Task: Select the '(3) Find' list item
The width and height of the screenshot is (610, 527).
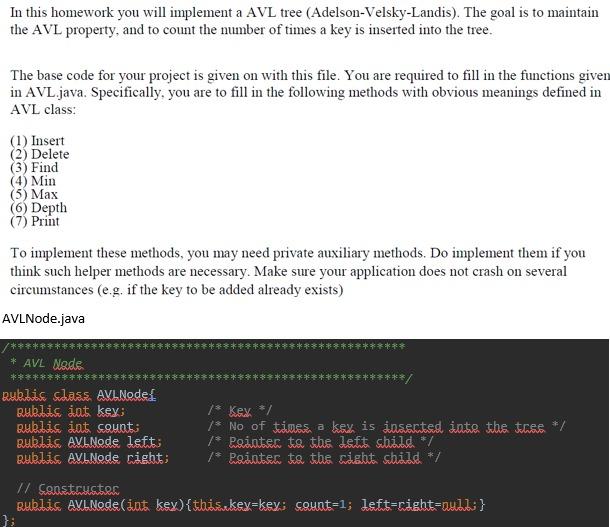Action: 34,167
